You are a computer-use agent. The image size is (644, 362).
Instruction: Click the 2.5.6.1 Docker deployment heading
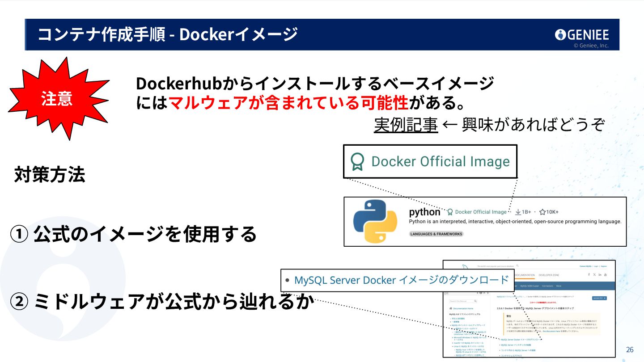pos(535,308)
